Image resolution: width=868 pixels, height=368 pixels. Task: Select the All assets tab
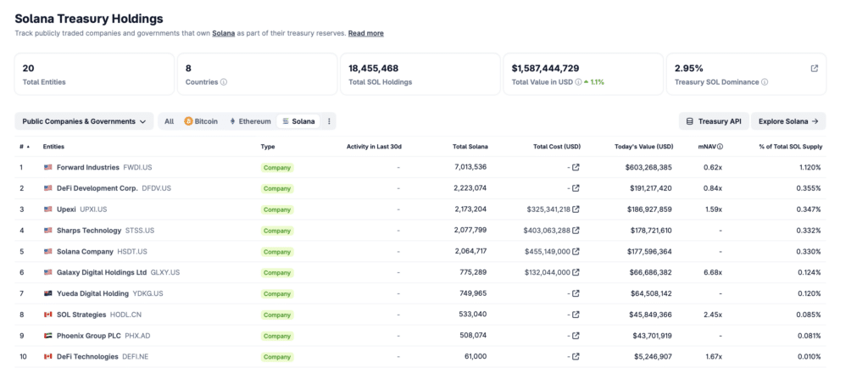click(169, 121)
